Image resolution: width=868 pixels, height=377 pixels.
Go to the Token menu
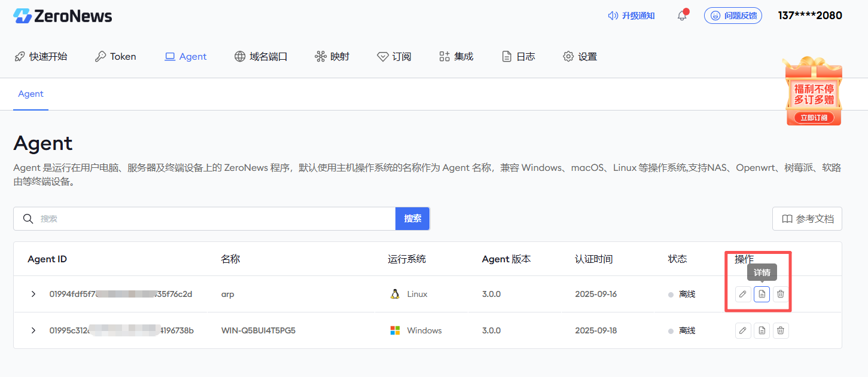coord(115,57)
